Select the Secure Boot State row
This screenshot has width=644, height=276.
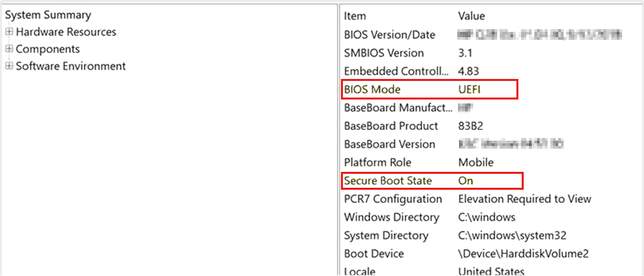click(x=387, y=180)
